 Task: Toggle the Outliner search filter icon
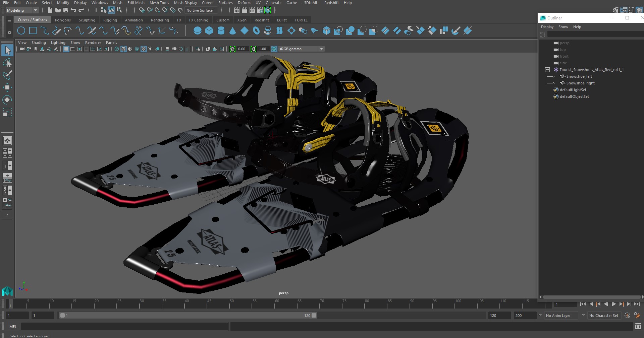(x=543, y=35)
